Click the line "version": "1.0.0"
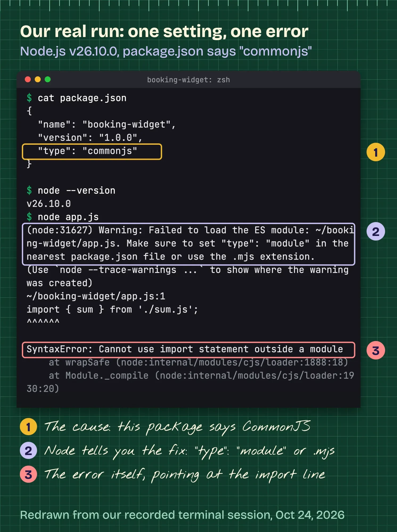Viewport: 397px width, 532px height. tap(90, 138)
